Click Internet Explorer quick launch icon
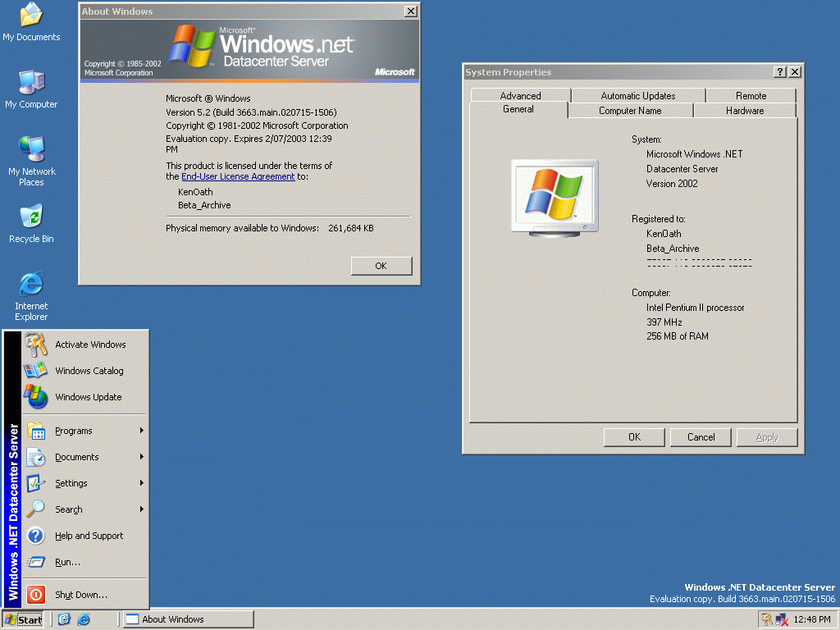The width and height of the screenshot is (840, 630). coord(83,619)
